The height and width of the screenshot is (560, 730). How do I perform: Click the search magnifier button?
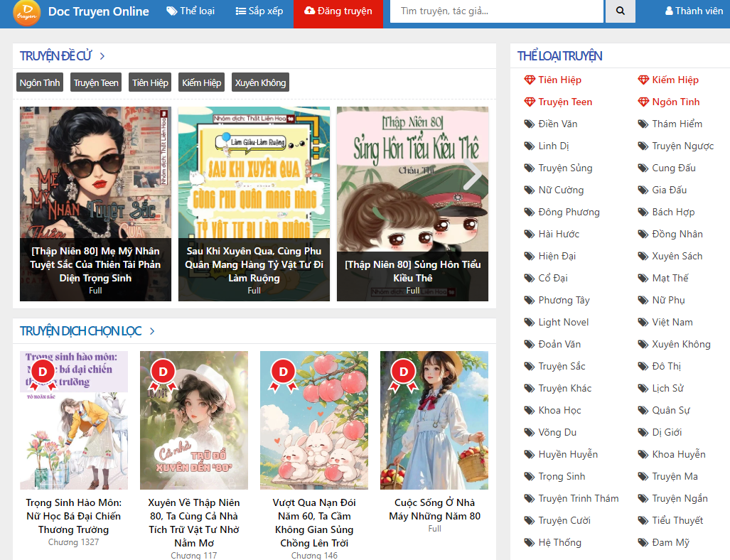coord(620,11)
